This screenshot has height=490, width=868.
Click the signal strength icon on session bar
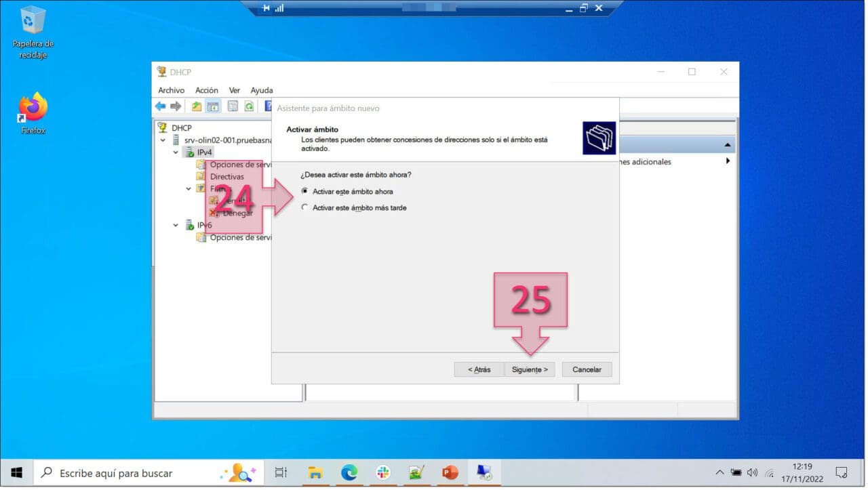279,8
